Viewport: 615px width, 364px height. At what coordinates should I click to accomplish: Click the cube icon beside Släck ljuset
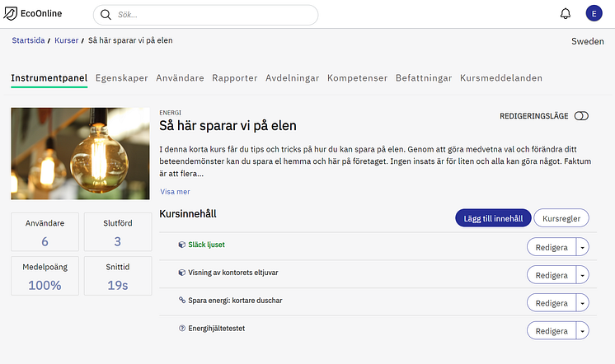(182, 245)
